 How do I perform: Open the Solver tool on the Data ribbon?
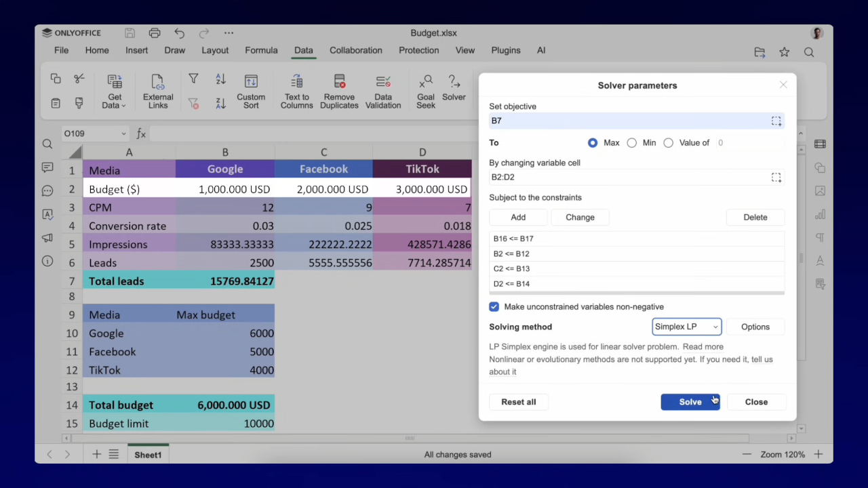454,88
